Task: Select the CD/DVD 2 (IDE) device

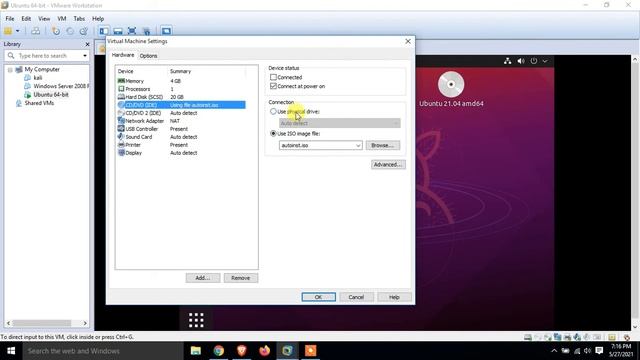Action: click(x=181, y=113)
